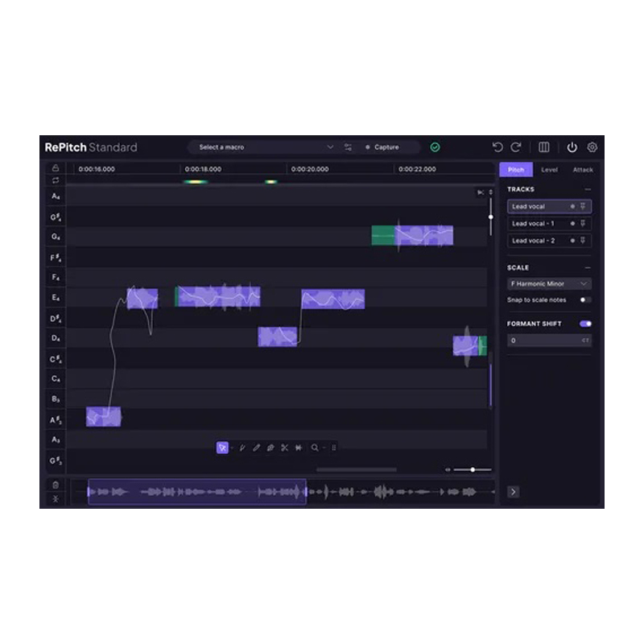Activate the magnifier zoom tool
This screenshot has width=644, height=644.
coord(315,448)
